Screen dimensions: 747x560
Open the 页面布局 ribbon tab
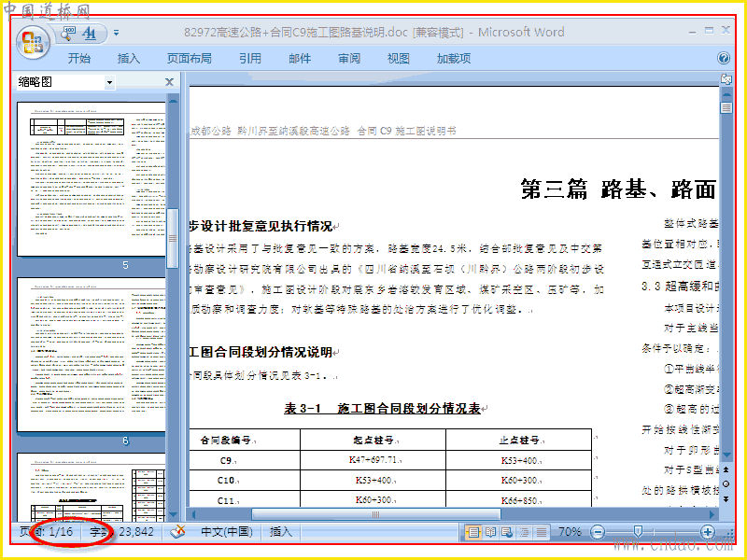coord(190,59)
